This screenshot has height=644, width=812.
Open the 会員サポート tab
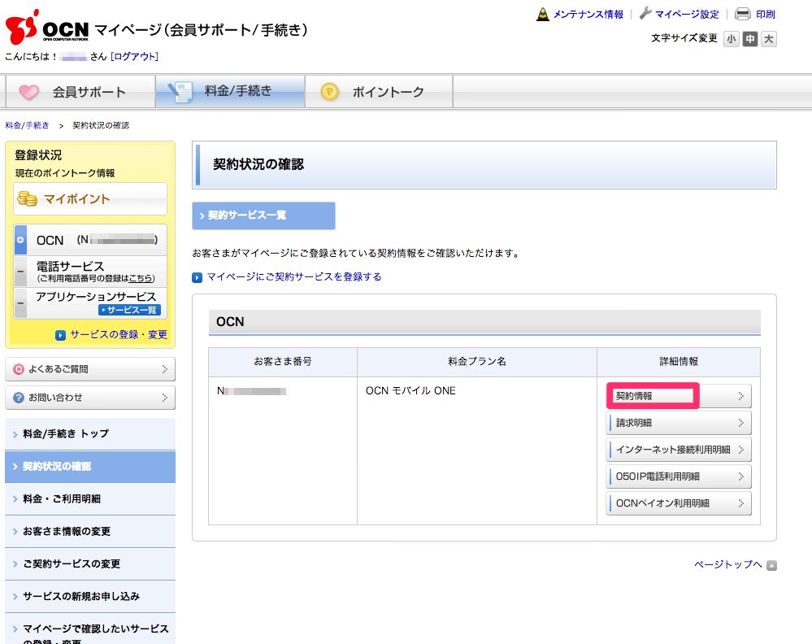pyautogui.click(x=80, y=92)
